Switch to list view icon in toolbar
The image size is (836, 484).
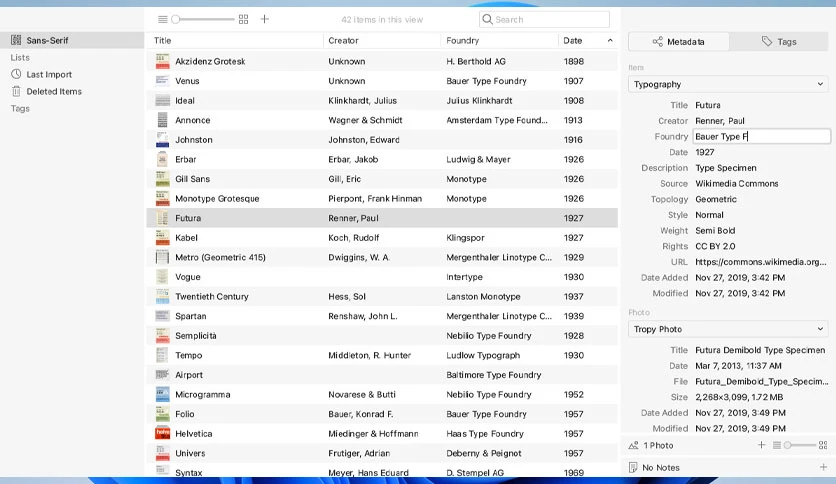(163, 19)
